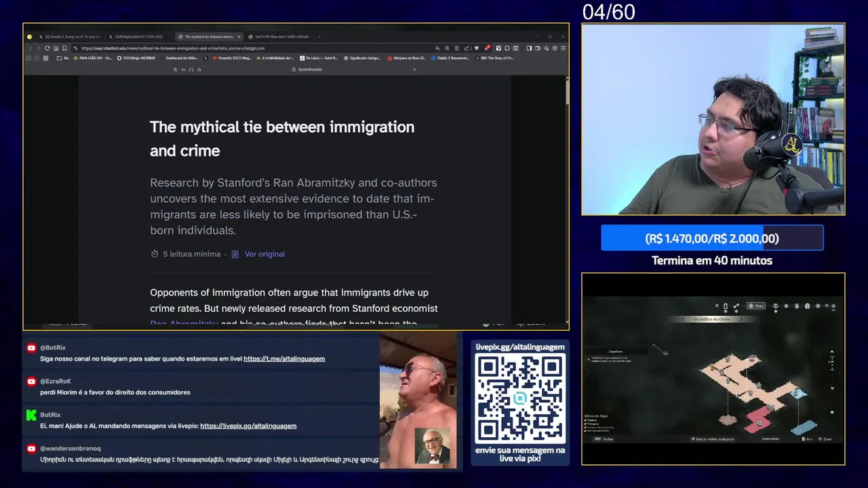868x488 pixels.
Task: Open the Diablo 2 Resurrected bookmark
Action: click(x=450, y=58)
